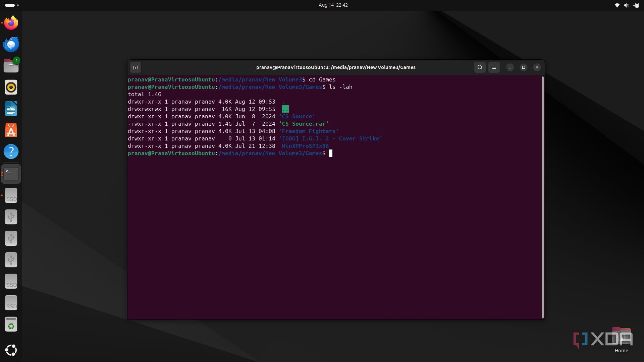Maximize the terminal window
This screenshot has height=362, width=644.
tap(524, 67)
